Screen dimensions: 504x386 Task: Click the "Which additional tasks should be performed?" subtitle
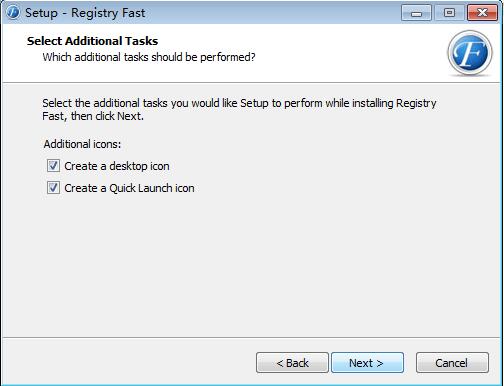(x=149, y=57)
